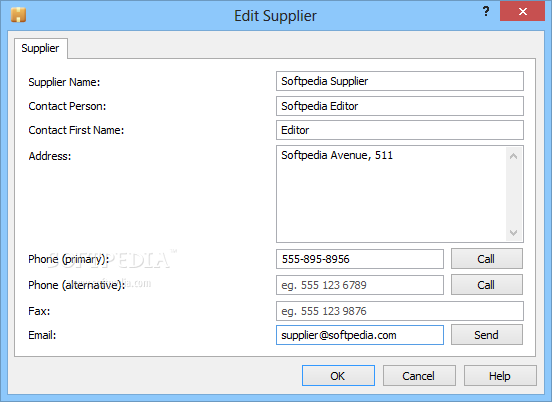Click the "Edit Supplier" window title
Viewport: 552px width, 402px height.
(275, 16)
